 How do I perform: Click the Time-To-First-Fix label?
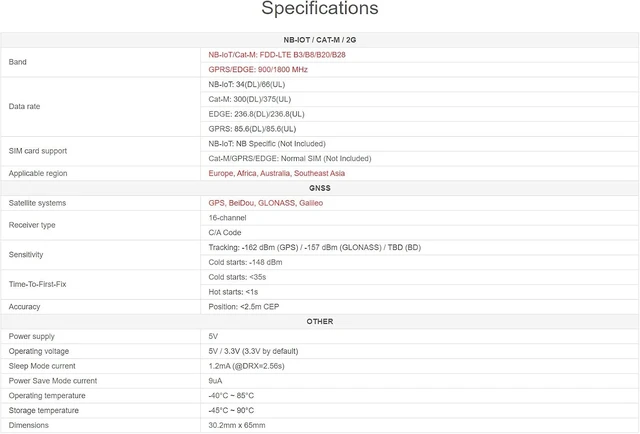pos(37,285)
